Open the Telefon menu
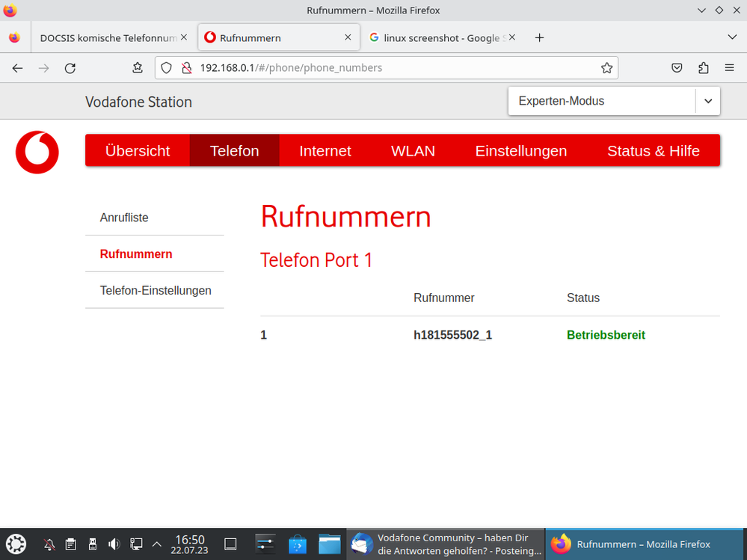The image size is (747, 560). (x=234, y=150)
